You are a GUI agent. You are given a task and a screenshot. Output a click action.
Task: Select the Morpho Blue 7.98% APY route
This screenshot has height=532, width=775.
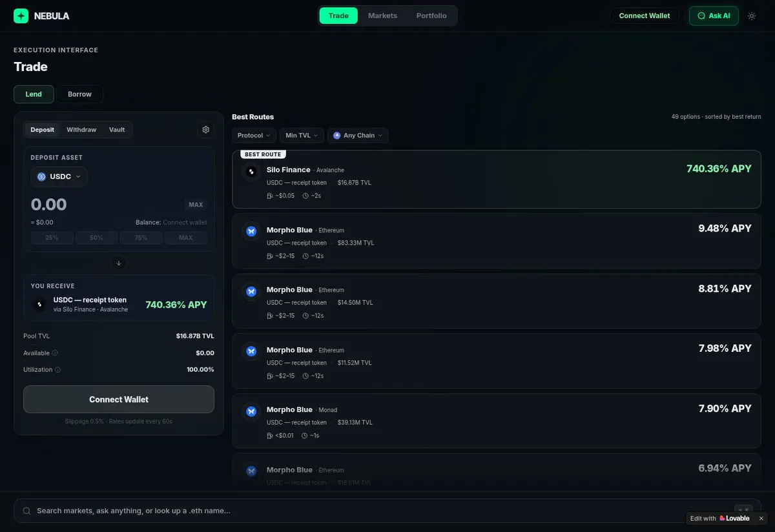pyautogui.click(x=497, y=361)
